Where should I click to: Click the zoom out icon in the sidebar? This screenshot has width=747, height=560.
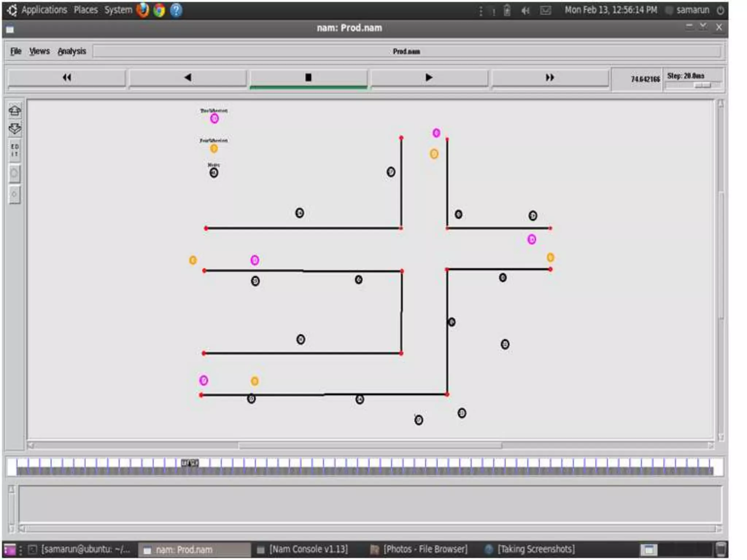[x=15, y=129]
